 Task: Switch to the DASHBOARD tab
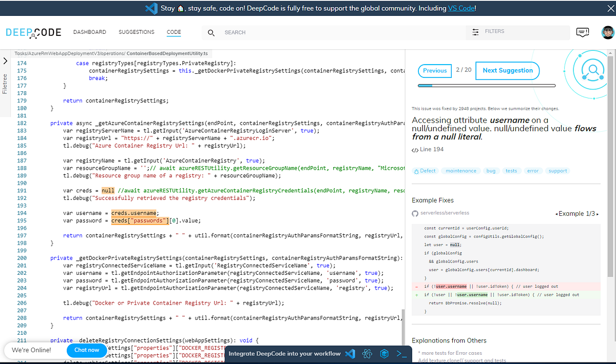point(89,32)
